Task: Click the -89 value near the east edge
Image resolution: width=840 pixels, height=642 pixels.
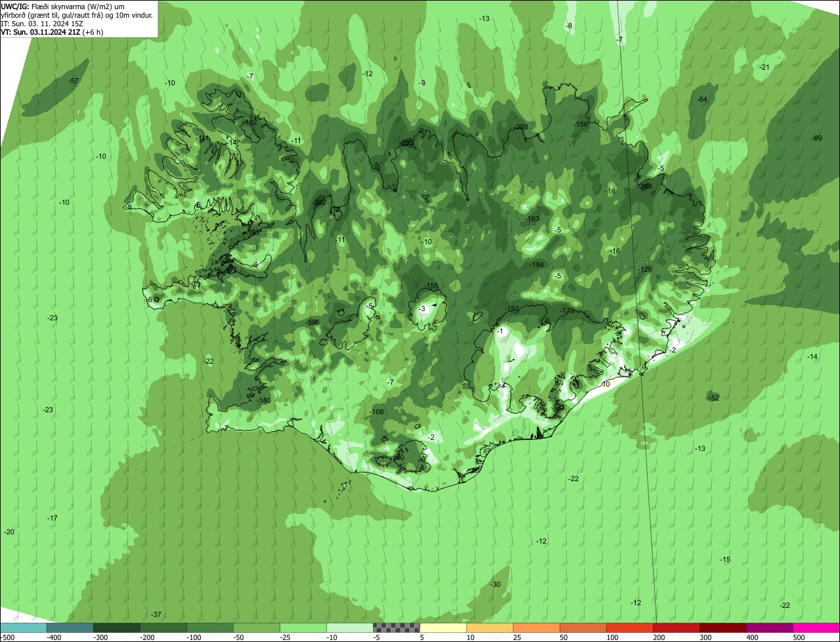Action: (x=817, y=138)
